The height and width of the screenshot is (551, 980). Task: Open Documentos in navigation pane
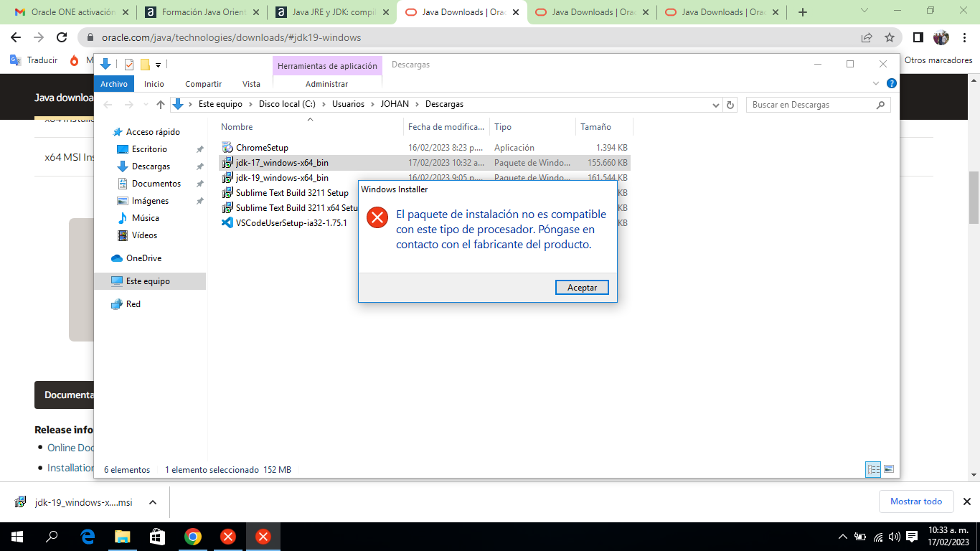tap(156, 184)
